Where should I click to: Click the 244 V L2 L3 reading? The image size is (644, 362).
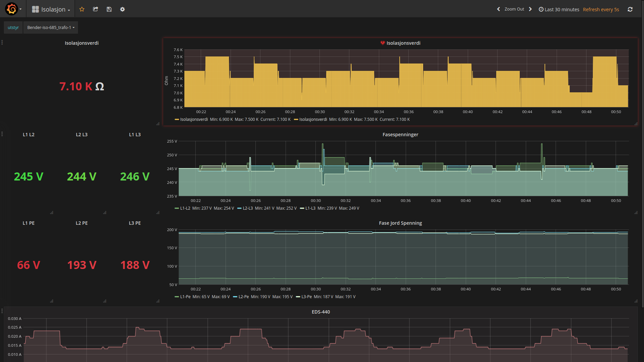(81, 176)
